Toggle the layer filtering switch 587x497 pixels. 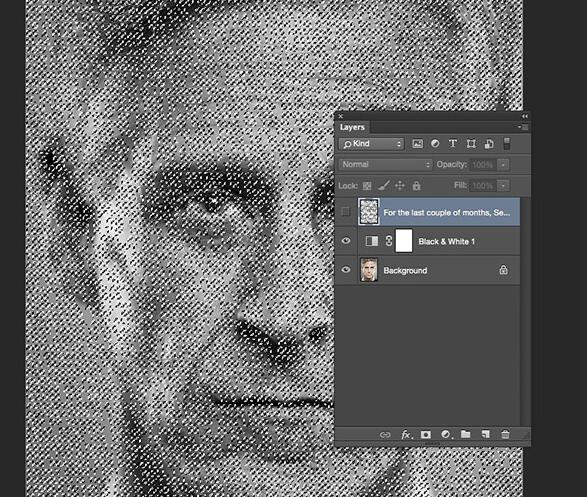(507, 144)
